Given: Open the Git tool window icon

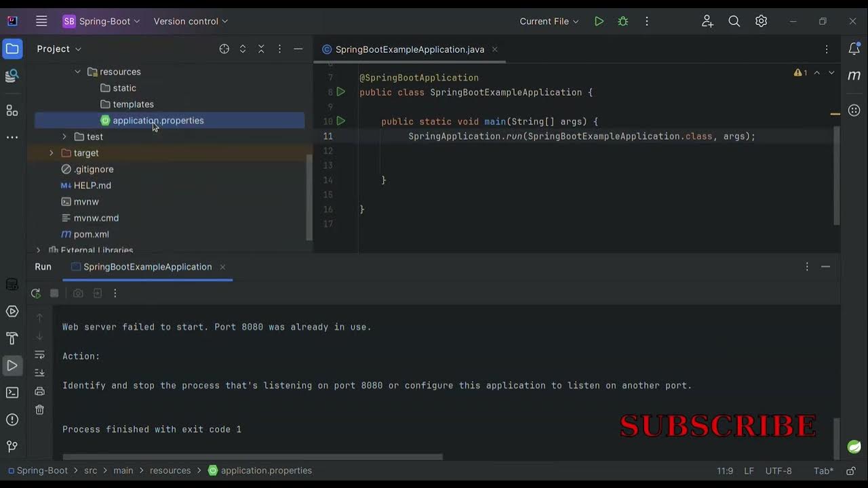Looking at the screenshot, I should tap(12, 447).
